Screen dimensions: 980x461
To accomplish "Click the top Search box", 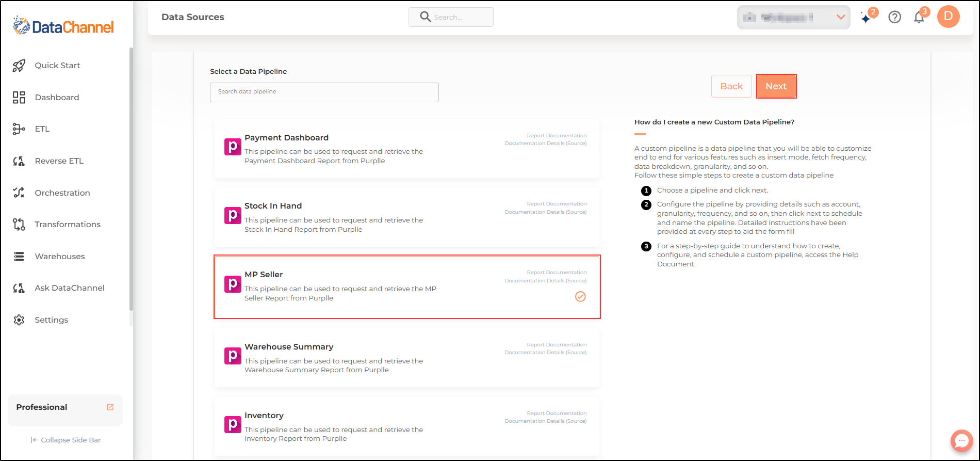I will (x=451, y=17).
